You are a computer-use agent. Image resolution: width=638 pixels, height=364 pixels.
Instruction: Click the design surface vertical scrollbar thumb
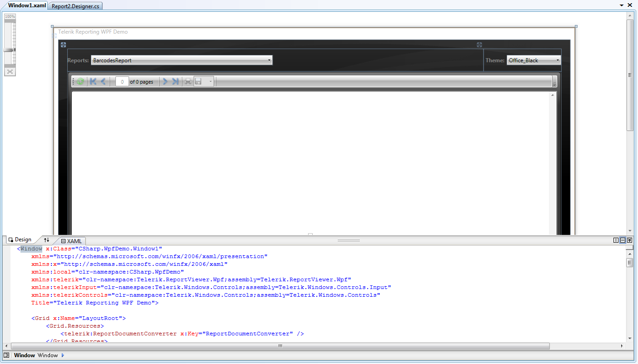(x=630, y=75)
